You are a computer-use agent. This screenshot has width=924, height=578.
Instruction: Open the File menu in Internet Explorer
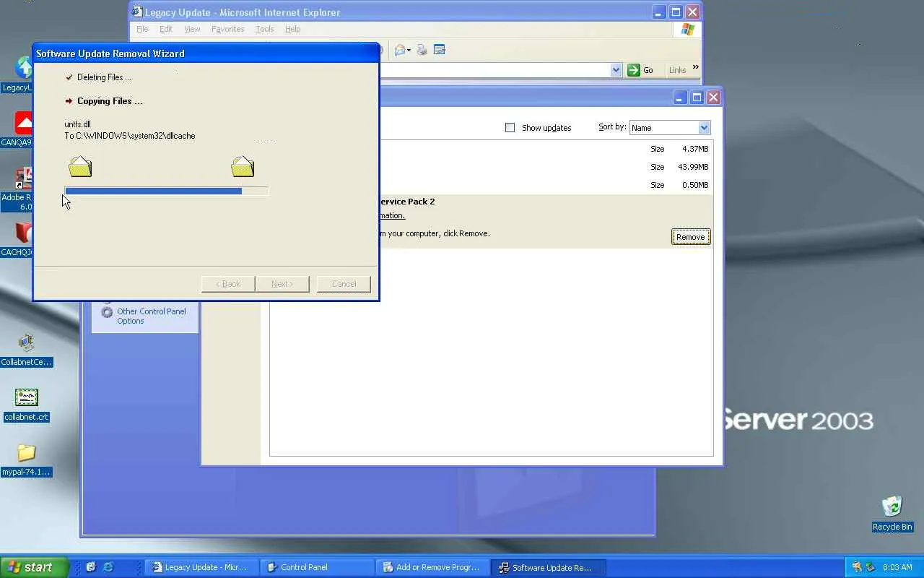[142, 29]
